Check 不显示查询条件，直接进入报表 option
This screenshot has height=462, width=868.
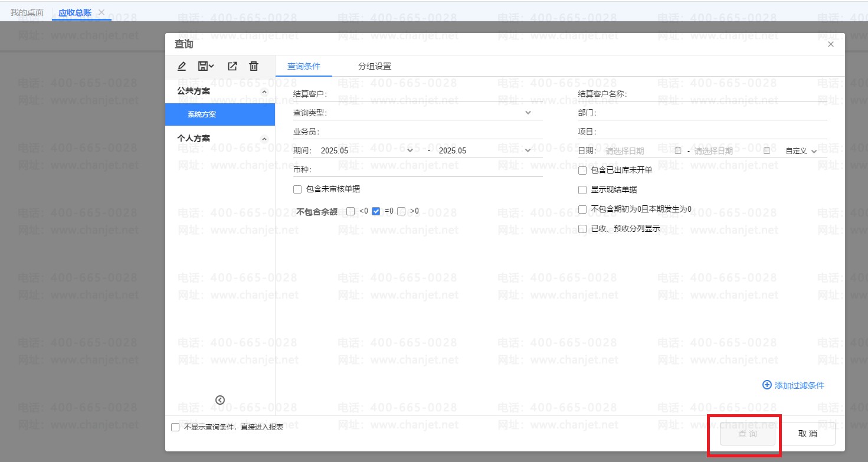coord(175,427)
